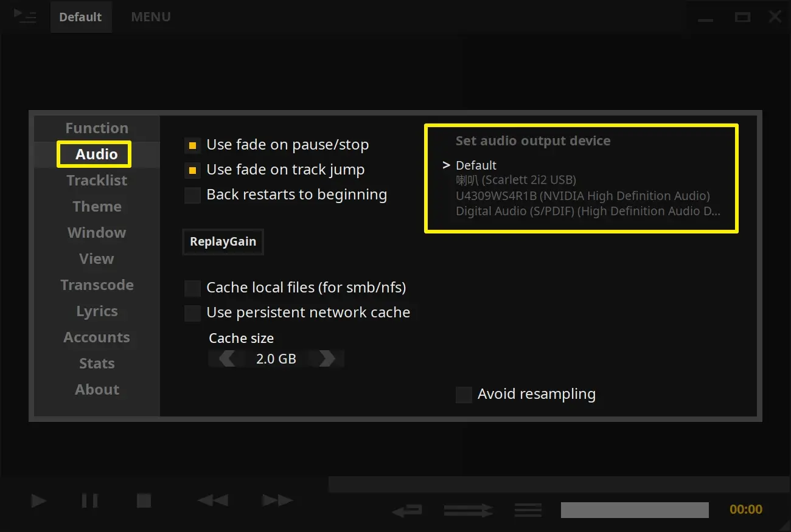The width and height of the screenshot is (791, 532).
Task: Open the Lyrics settings tab
Action: click(x=97, y=311)
